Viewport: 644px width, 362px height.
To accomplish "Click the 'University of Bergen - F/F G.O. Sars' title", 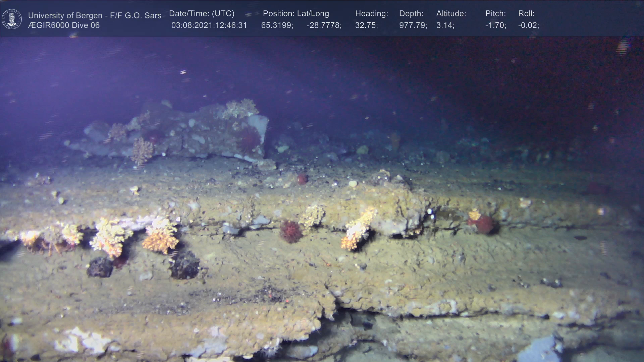I will tap(95, 15).
